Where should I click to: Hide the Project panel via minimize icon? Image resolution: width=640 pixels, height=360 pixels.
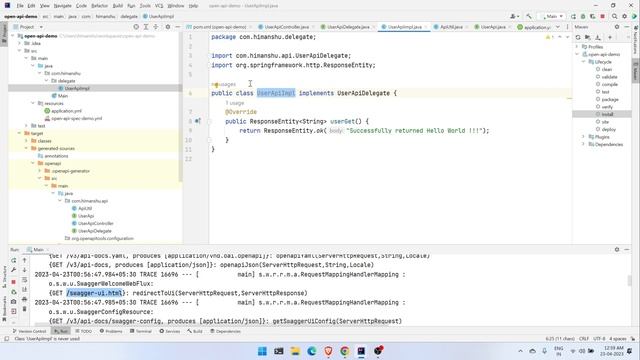(x=177, y=27)
